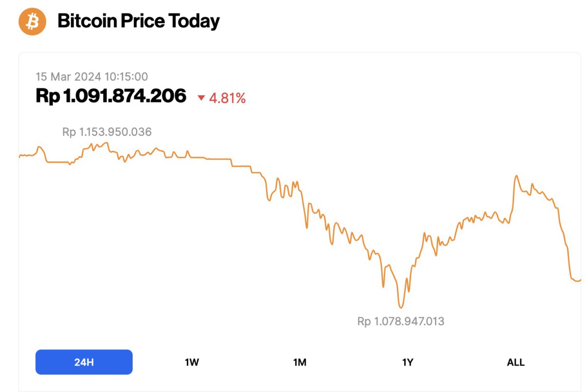Click the low price label Rp 1.078.947.013
This screenshot has height=392, width=587.
(400, 322)
